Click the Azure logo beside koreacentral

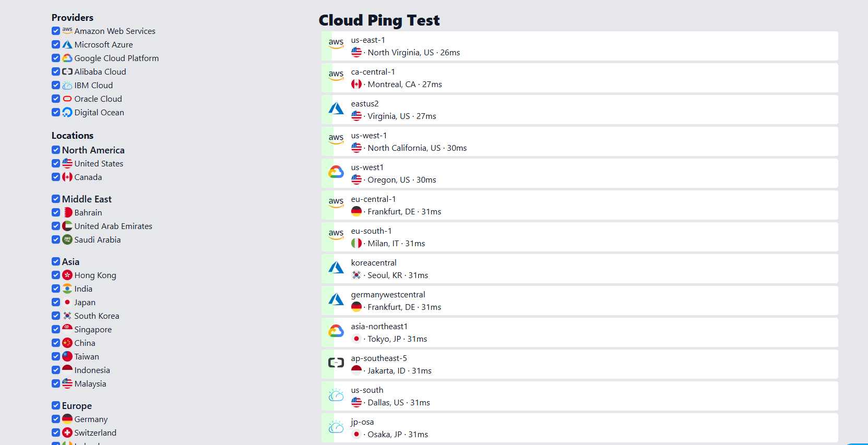pyautogui.click(x=336, y=268)
